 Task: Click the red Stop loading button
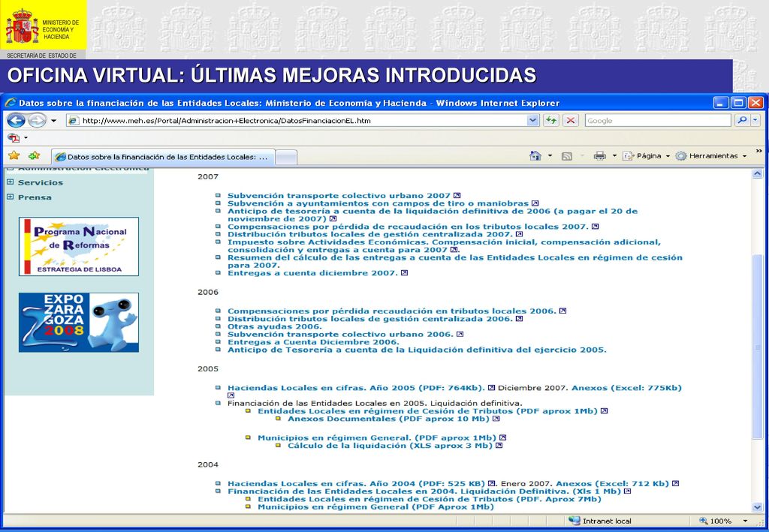coord(571,121)
